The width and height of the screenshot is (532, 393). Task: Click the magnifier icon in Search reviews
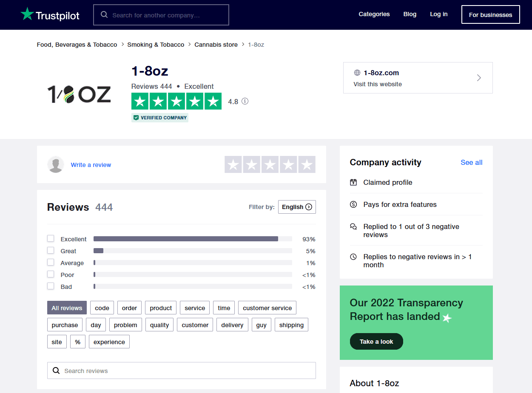pyautogui.click(x=56, y=370)
